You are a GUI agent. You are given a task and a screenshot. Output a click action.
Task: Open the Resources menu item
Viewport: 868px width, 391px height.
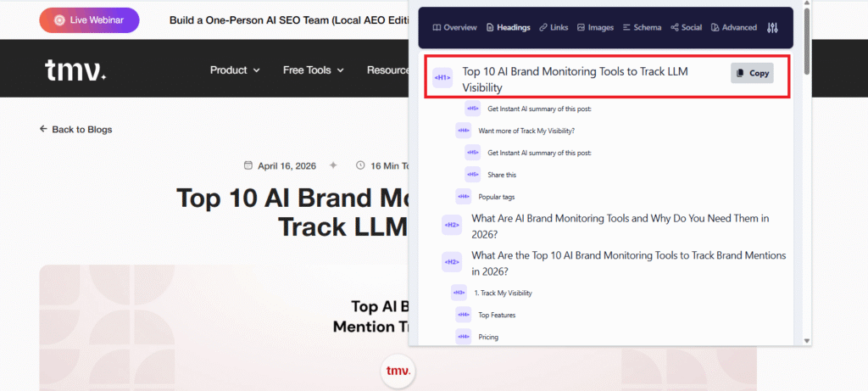tap(387, 70)
